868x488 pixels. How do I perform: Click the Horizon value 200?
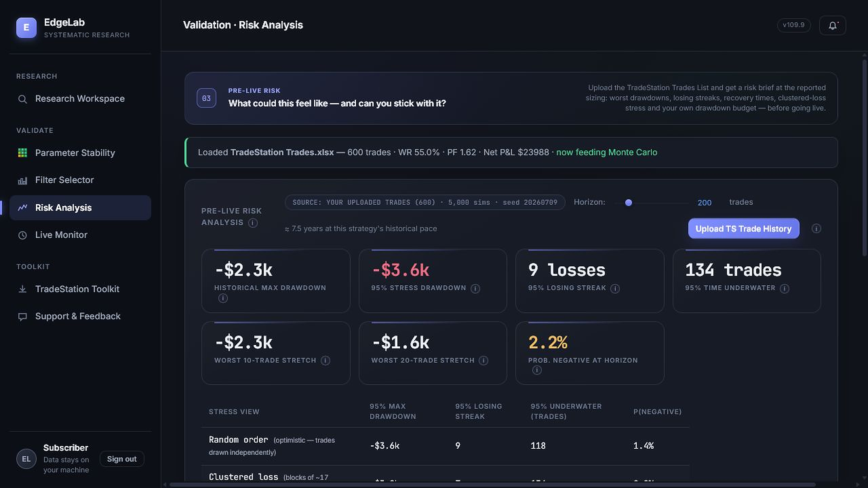[704, 202]
